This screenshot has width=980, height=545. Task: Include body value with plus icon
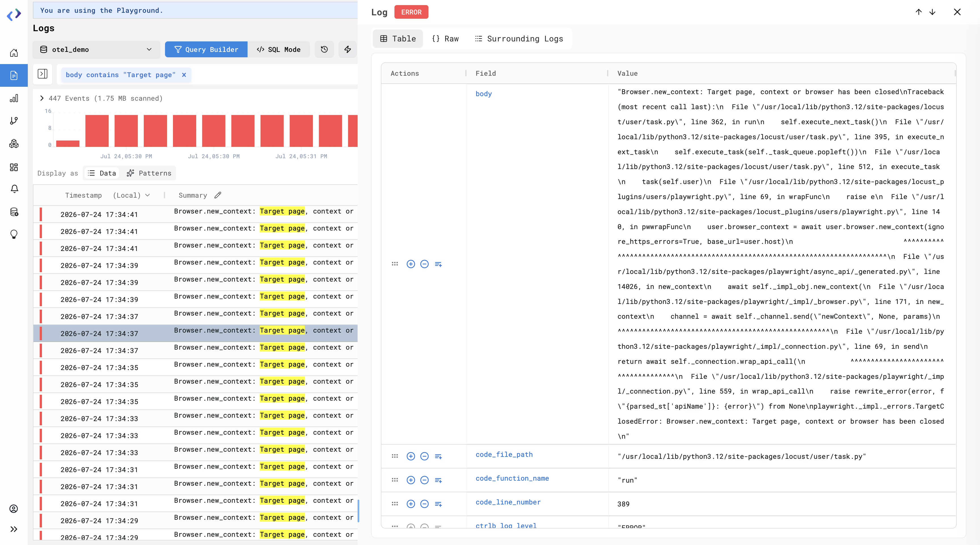(411, 264)
